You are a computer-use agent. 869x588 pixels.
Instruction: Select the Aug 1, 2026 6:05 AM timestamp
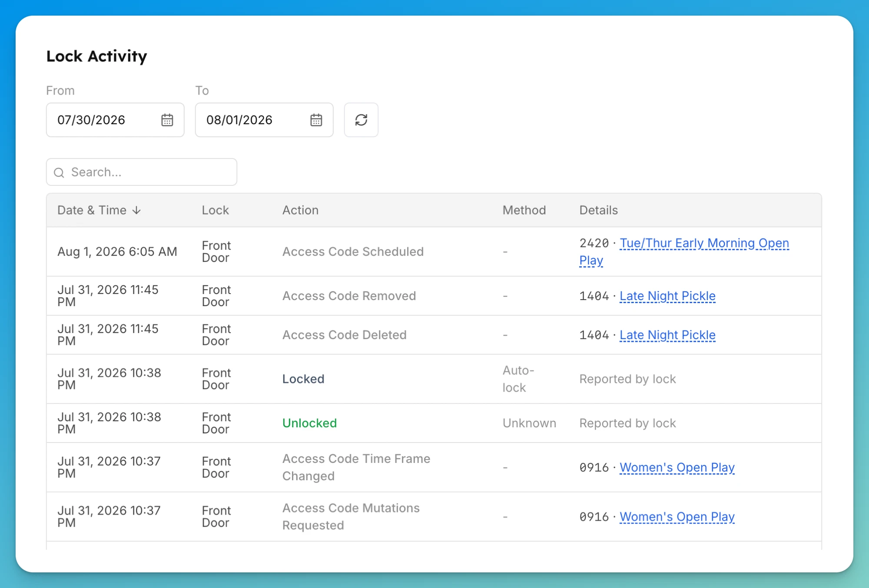[x=117, y=251]
